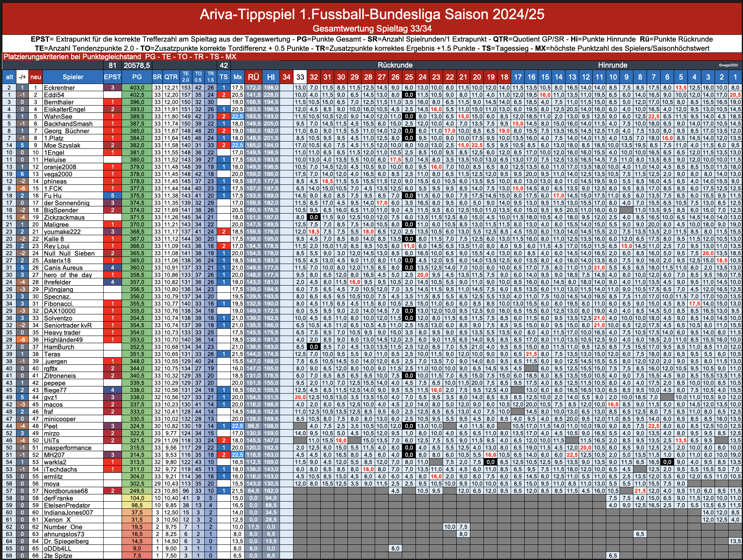Click QTR value '12,50' for IndianaJones007

[171, 512]
